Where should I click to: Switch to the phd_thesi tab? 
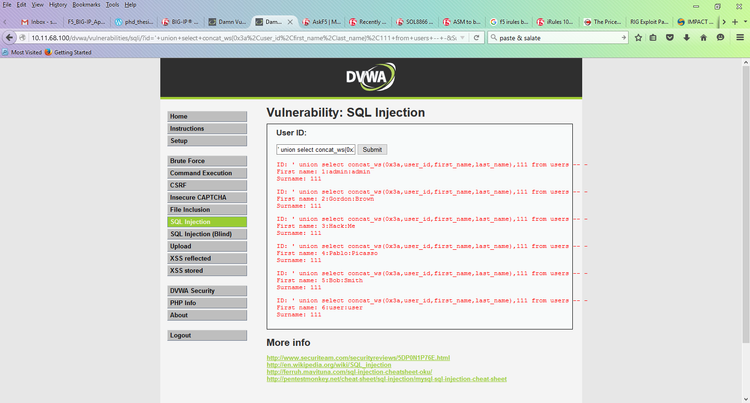point(133,22)
